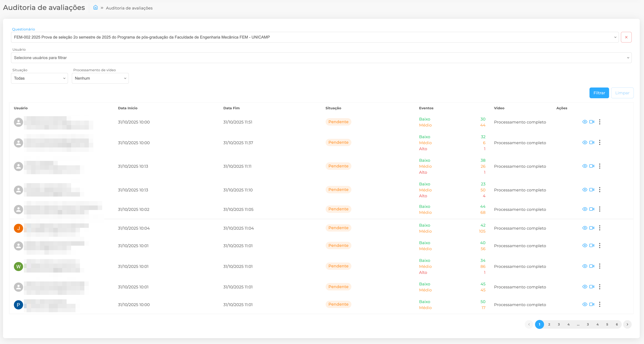The width and height of the screenshot is (644, 344).
Task: Open the three-dot menu for row ending 11:10
Action: point(599,190)
